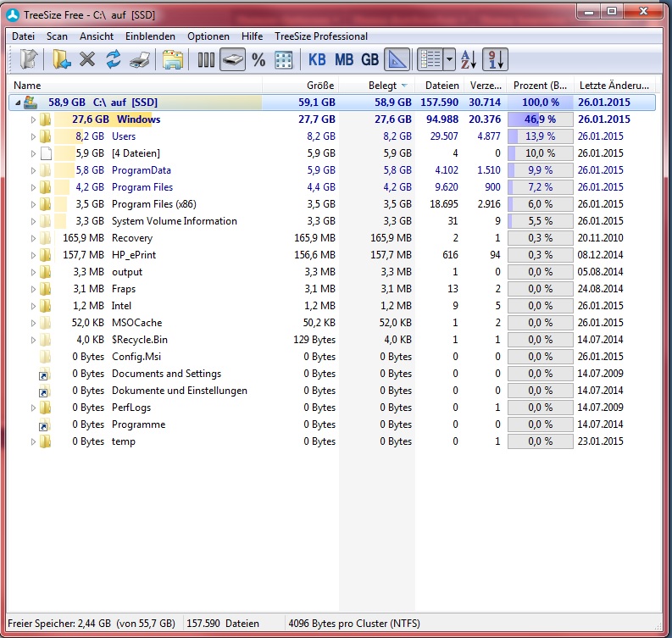672x638 pixels.
Task: Expand the [4 Dateien] entry
Action: 33,153
